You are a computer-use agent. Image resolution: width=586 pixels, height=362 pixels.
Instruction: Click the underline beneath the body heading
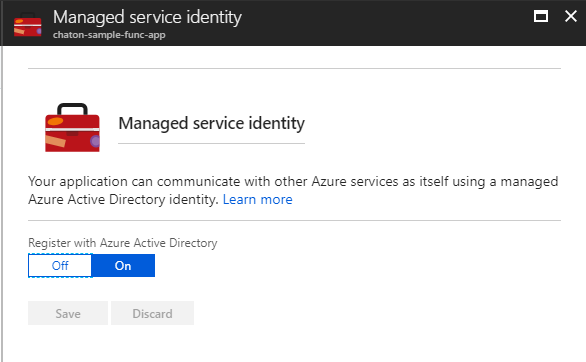click(212, 143)
